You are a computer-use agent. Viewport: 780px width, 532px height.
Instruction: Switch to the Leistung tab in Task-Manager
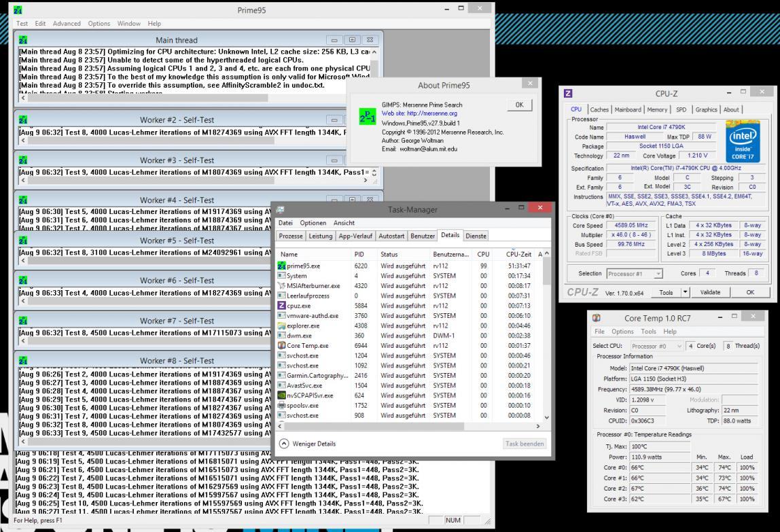[x=321, y=236]
